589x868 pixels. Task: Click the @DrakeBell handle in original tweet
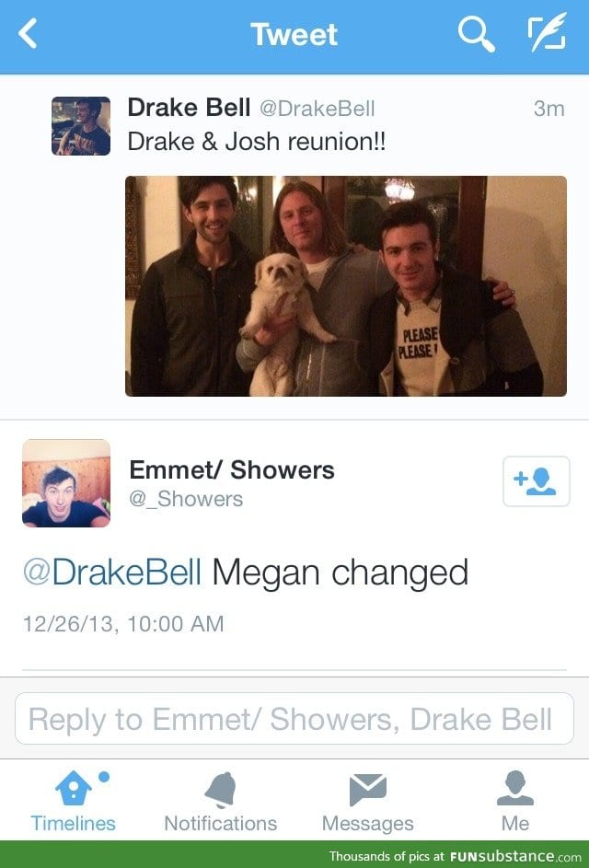pyautogui.click(x=318, y=109)
